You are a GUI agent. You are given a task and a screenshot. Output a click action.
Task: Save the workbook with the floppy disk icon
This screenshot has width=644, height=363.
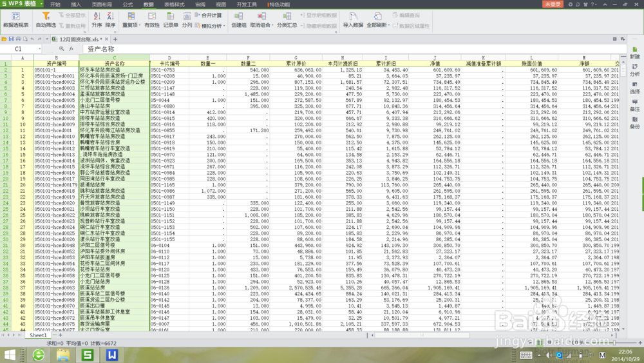pos(11,39)
